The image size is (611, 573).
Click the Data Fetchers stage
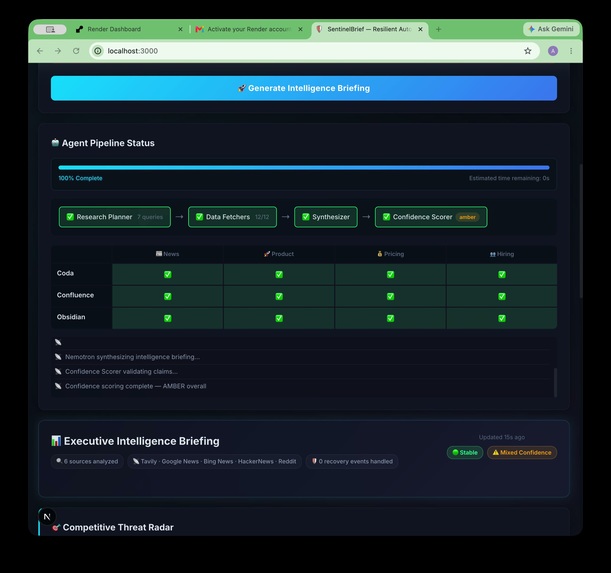coord(232,217)
